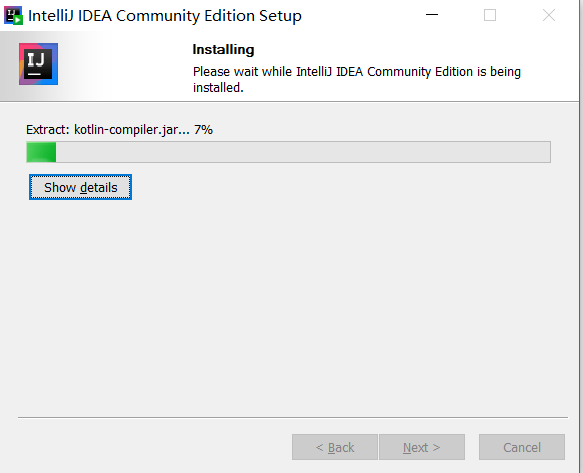Minimize the Setup window

click(x=432, y=15)
